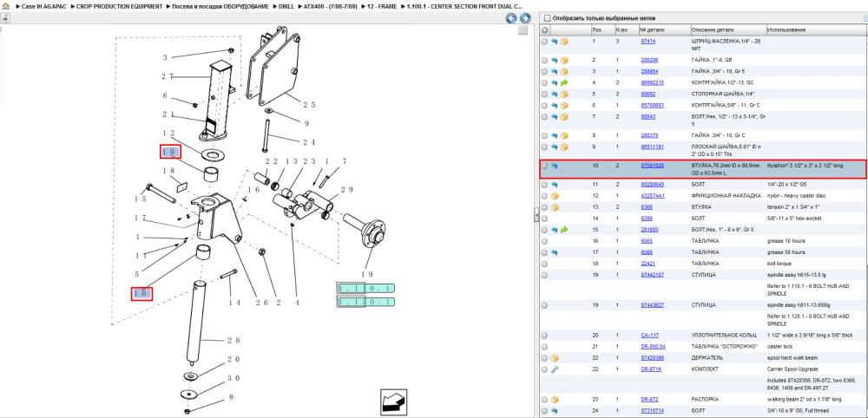Add part 85700693 using its gray circle
Image resolution: width=868 pixels, height=418 pixels.
pos(545,105)
